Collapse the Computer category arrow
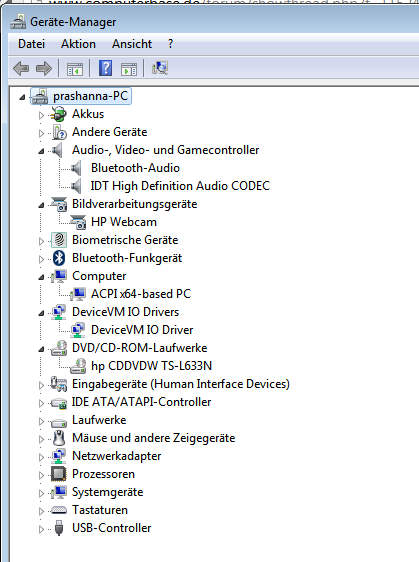This screenshot has height=562, width=419. [41, 277]
